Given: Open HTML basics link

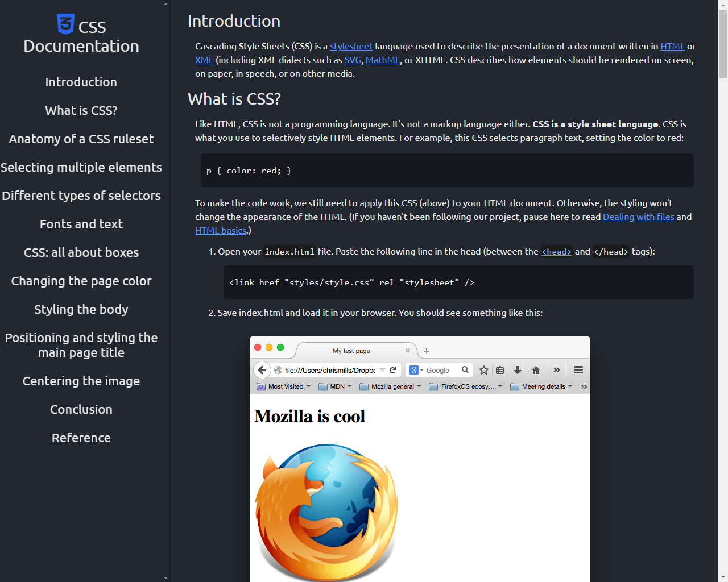Looking at the screenshot, I should 221,231.
